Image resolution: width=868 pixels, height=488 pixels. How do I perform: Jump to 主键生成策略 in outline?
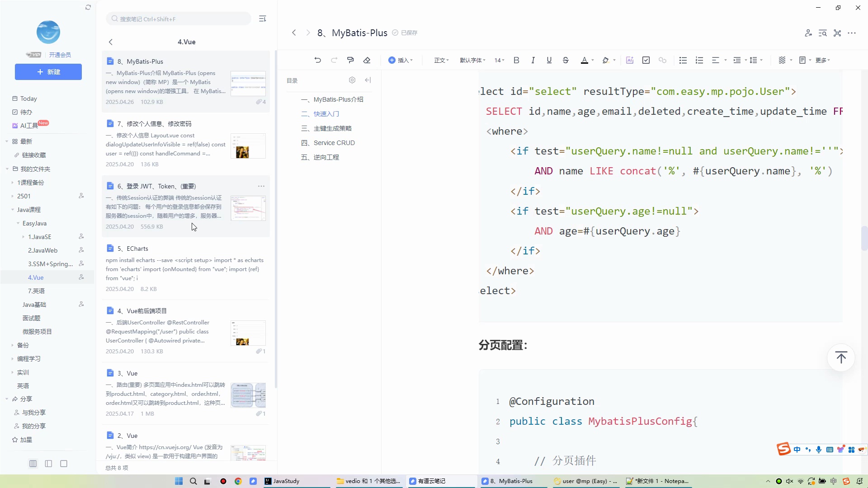coord(326,128)
